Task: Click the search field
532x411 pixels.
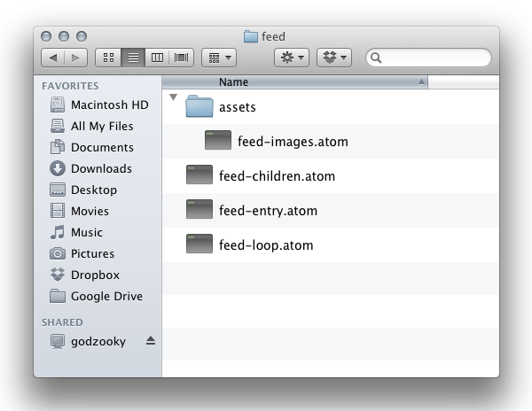Action: (428, 58)
